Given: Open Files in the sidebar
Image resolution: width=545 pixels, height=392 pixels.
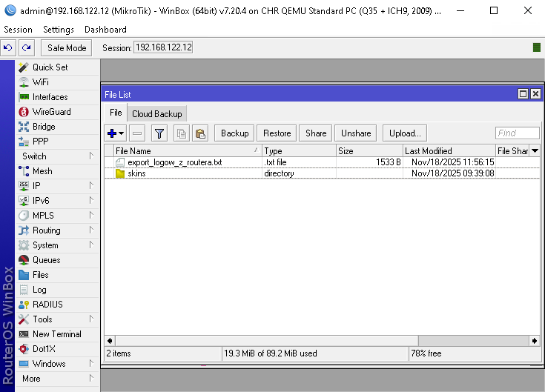Looking at the screenshot, I should coord(57,275).
